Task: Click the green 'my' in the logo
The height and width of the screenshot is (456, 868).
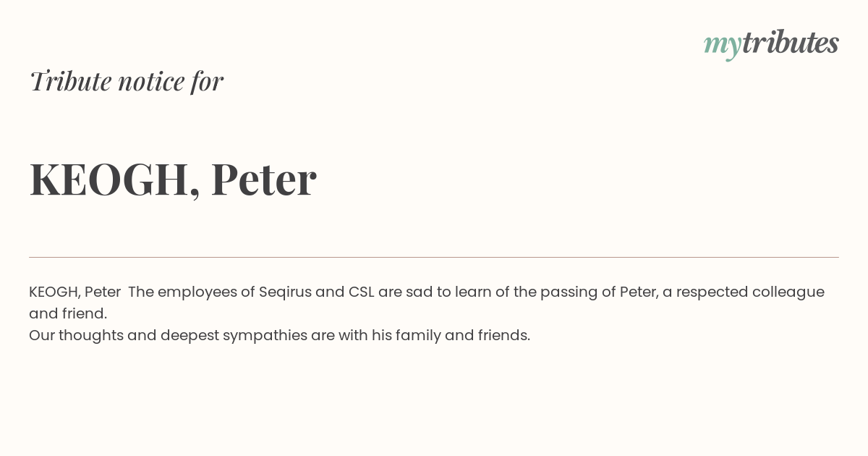Action: point(722,46)
